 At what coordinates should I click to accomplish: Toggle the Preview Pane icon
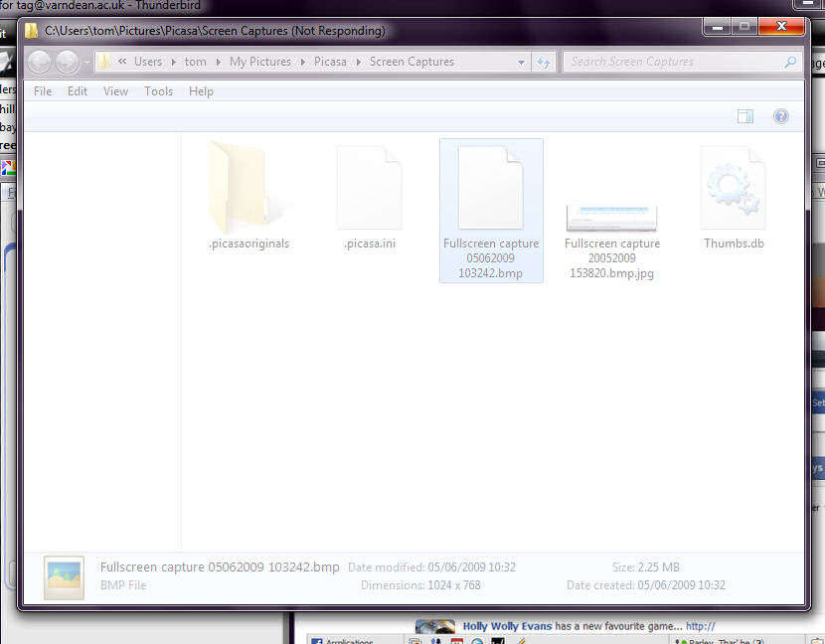[745, 117]
